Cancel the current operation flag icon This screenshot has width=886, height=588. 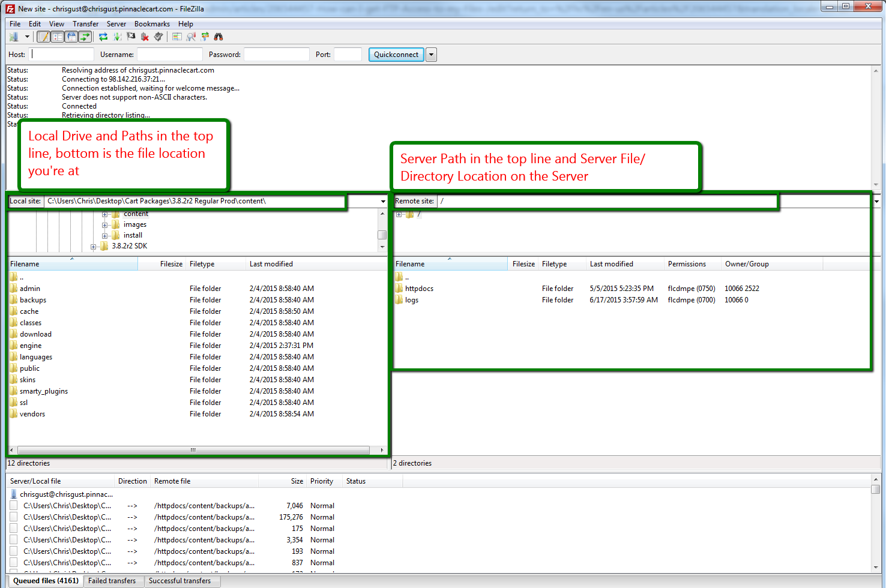coord(131,37)
